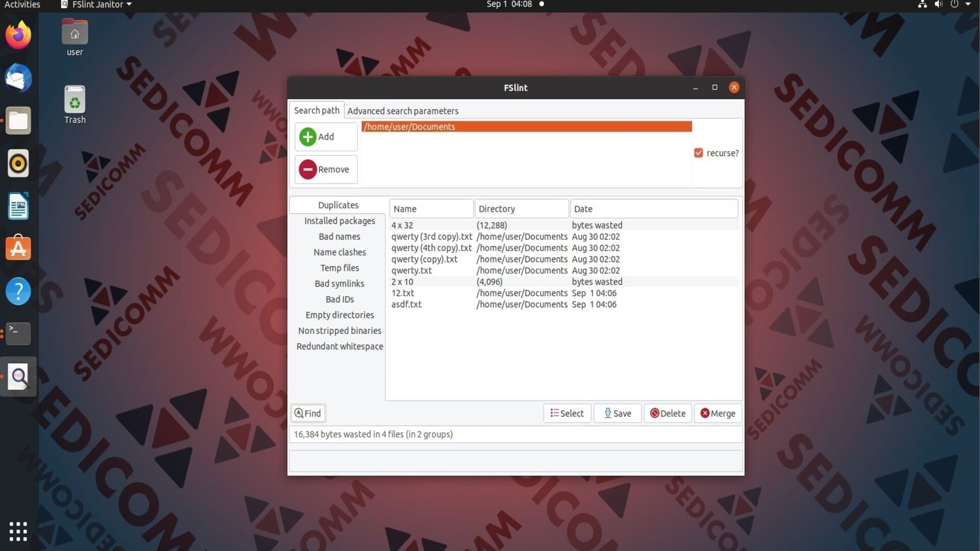Click the Delete button with prohibition icon

668,413
